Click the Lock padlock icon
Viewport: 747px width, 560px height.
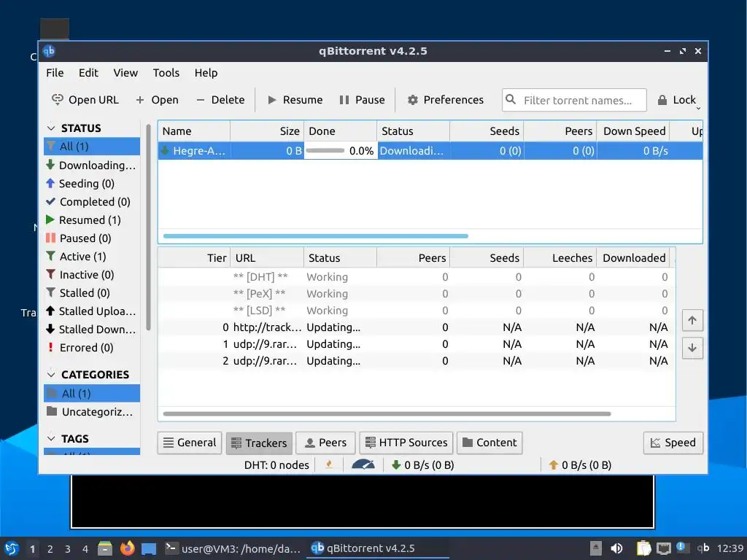pyautogui.click(x=662, y=100)
